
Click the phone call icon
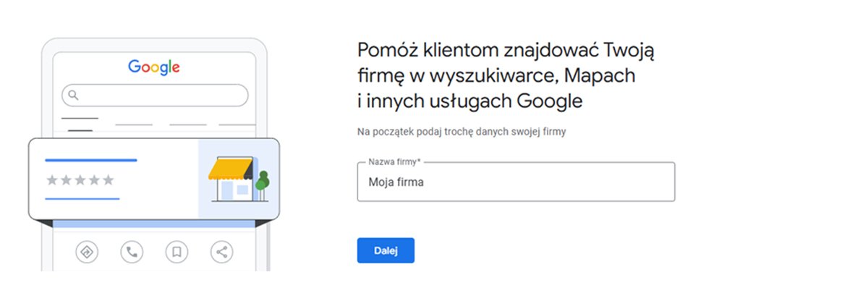coord(132,252)
